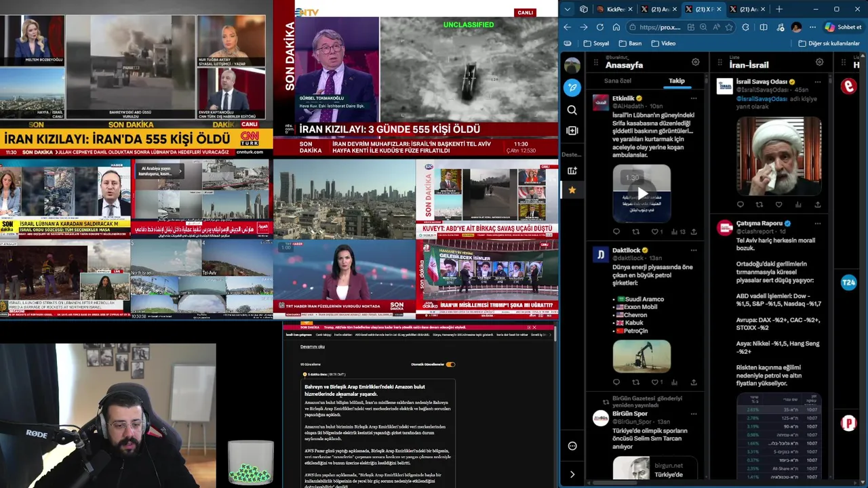Switch to the Takip tab
The width and height of the screenshot is (868, 488).
click(677, 81)
